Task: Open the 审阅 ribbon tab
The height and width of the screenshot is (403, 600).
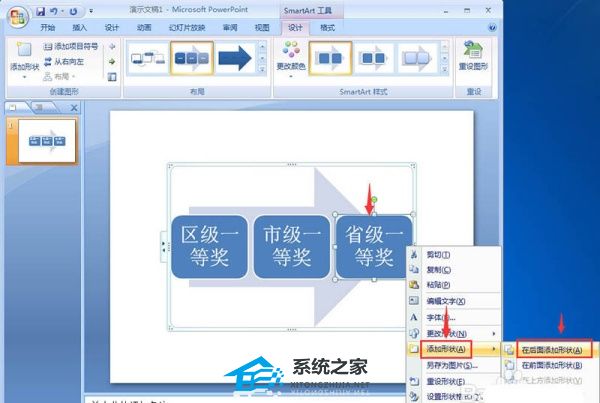Action: tap(230, 28)
